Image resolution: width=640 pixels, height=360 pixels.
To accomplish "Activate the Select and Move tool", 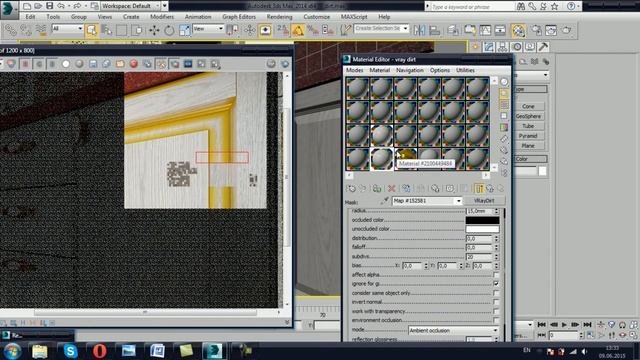I will pos(154,30).
